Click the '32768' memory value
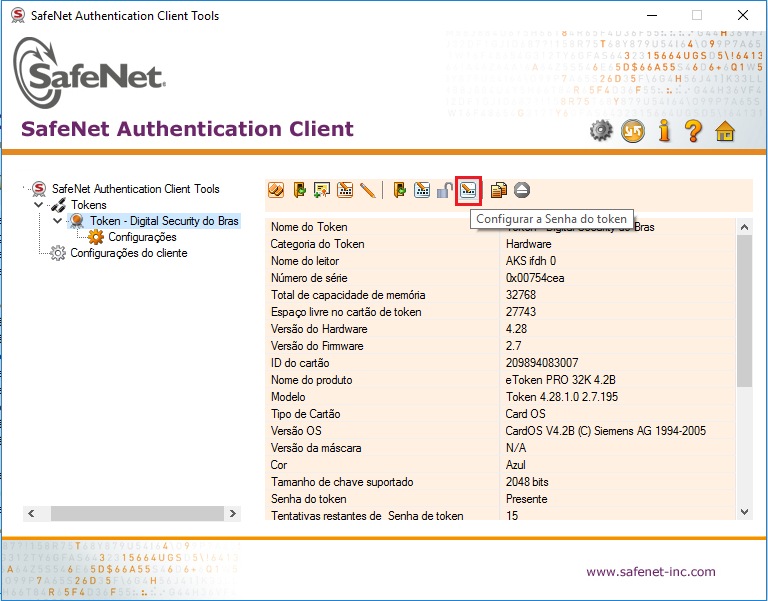Image resolution: width=768 pixels, height=601 pixels. (521, 295)
